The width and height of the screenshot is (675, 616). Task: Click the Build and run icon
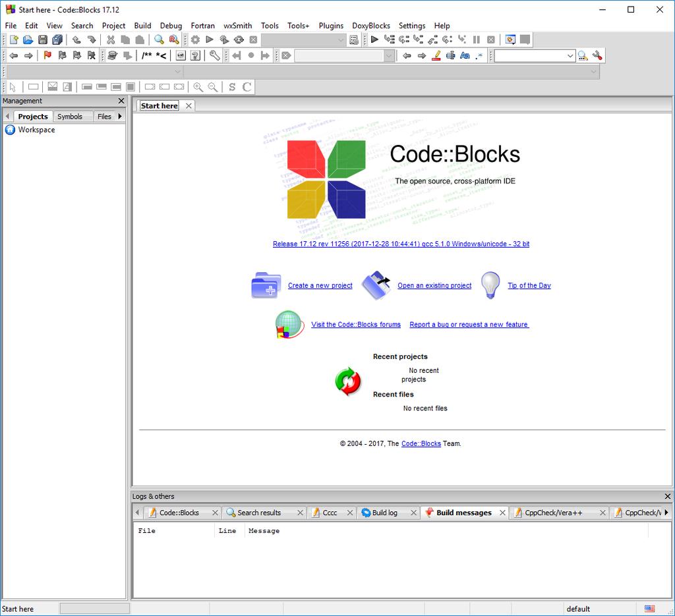point(224,40)
